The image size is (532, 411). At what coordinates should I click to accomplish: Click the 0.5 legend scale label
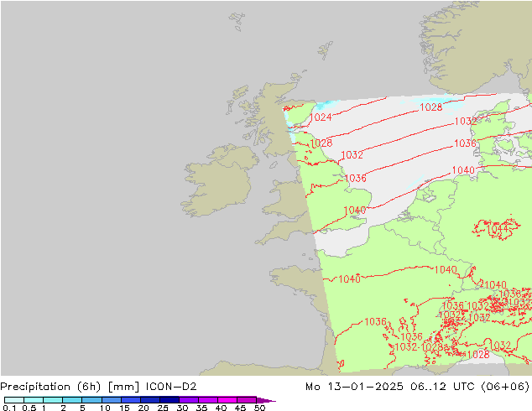pyautogui.click(x=29, y=408)
